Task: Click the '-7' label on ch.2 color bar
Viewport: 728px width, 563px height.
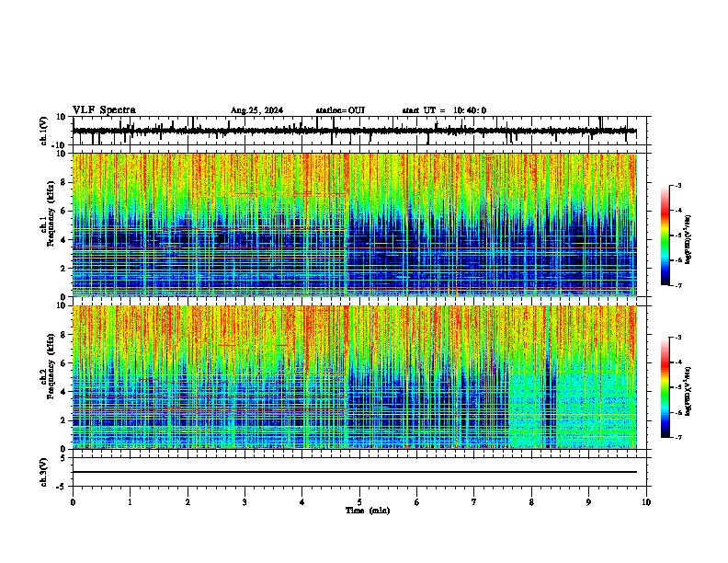Action: [x=677, y=438]
